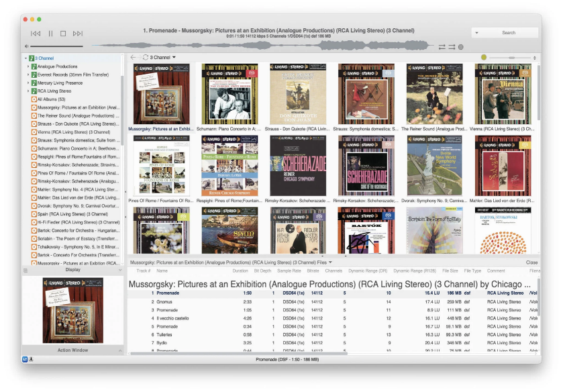561x392 pixels.
Task: Collapse the Display panel chevron
Action: coord(120,270)
